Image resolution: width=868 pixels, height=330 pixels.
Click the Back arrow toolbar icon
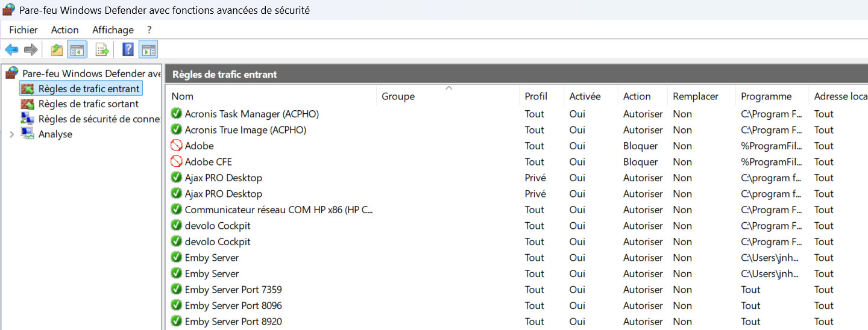(11, 50)
